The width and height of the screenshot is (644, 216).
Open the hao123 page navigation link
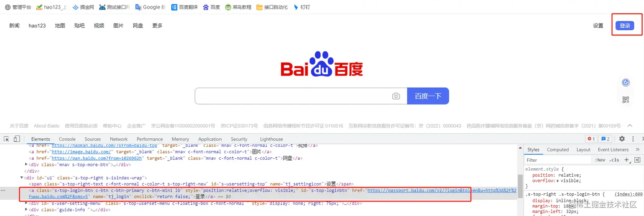click(37, 26)
